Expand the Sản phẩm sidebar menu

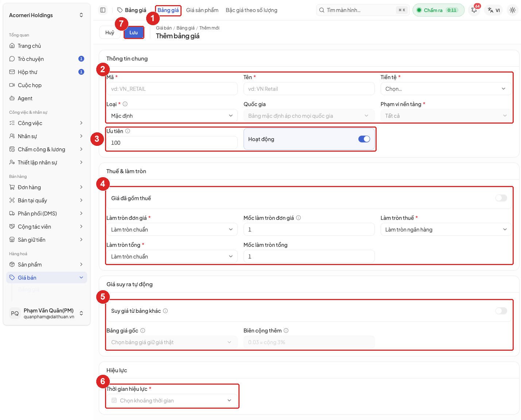[47, 265]
